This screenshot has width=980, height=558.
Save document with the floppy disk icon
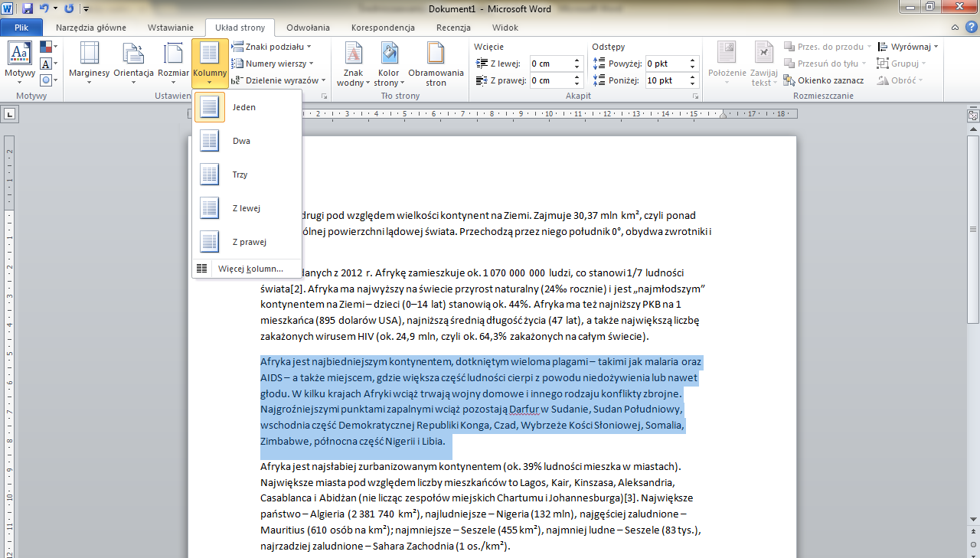(x=28, y=8)
